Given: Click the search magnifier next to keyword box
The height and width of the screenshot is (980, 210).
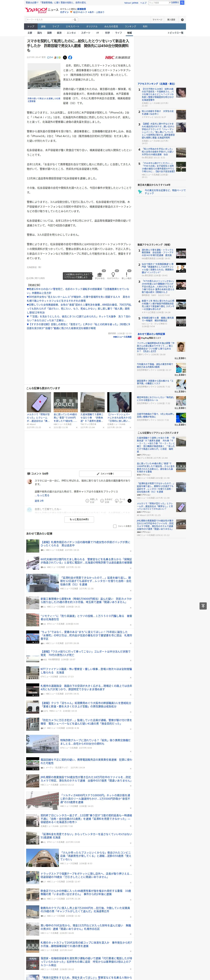Looking at the screenshot, I should click(x=75, y=20).
